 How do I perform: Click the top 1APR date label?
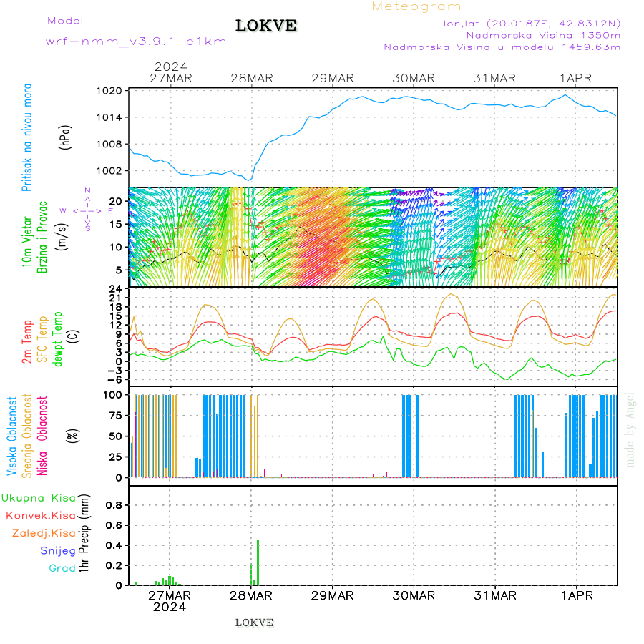point(576,78)
